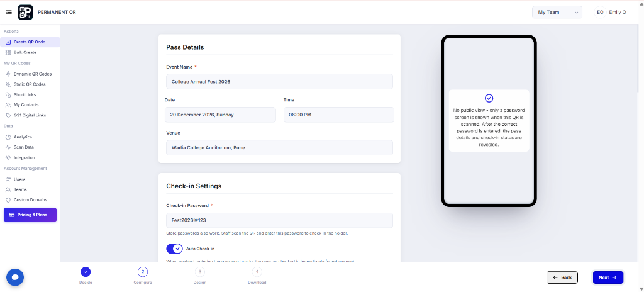Viewport: 644px width, 292px height.
Task: Click the Decide step checkmark circle
Action: (86, 272)
